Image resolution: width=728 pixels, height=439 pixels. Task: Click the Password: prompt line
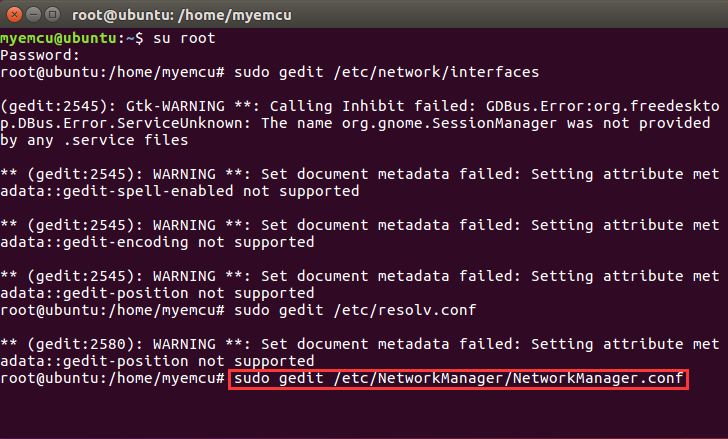(x=40, y=55)
